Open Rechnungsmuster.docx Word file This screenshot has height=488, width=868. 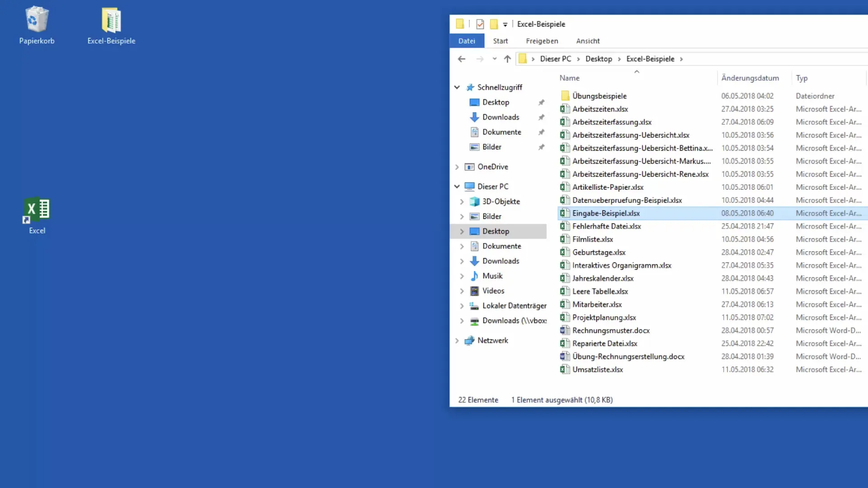pyautogui.click(x=611, y=330)
